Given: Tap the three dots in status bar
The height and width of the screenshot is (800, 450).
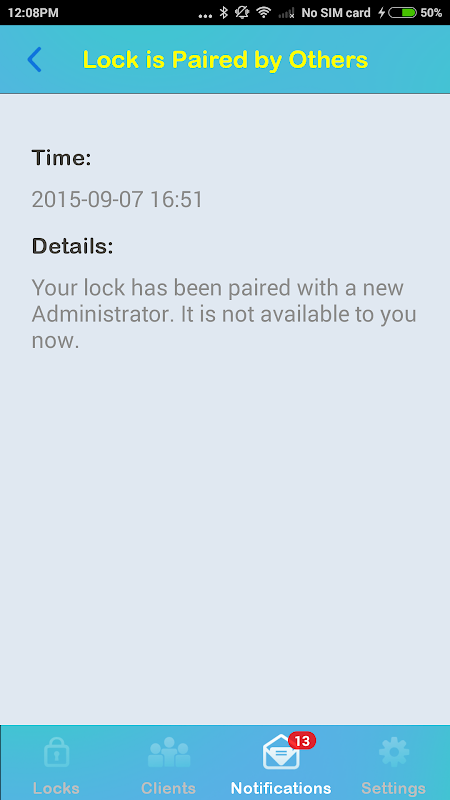Looking at the screenshot, I should 205,15.
